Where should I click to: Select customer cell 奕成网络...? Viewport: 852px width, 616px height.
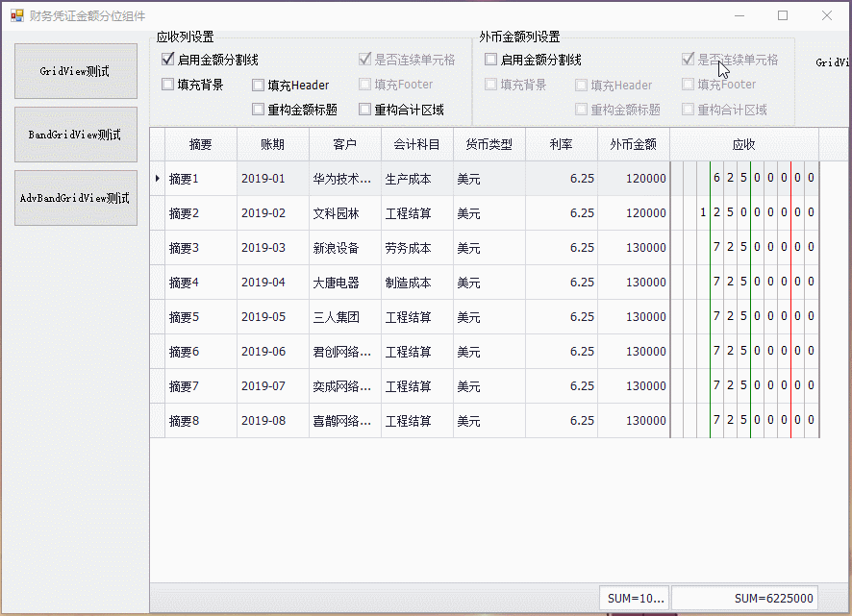click(345, 386)
